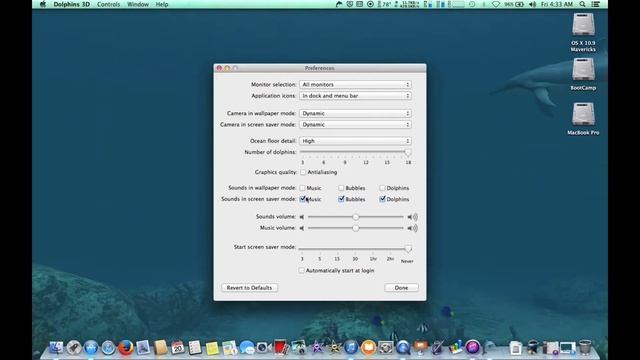Click the Wi-Fi icon in menu bar
This screenshot has height=360, width=640.
(x=496, y=4)
